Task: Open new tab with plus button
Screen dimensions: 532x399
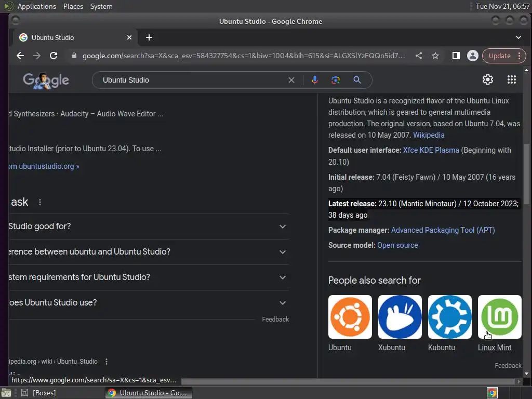Action: 149,37
